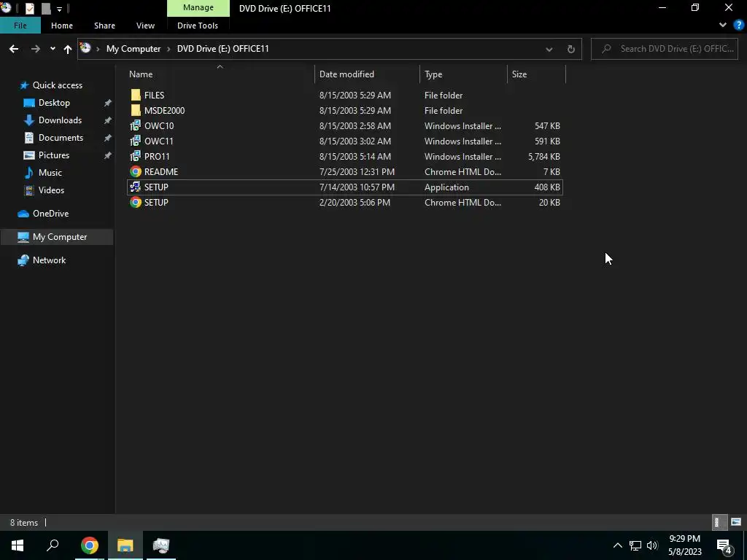Open Downloads in the navigation pane
Screen dimensions: 747x560
pyautogui.click(x=60, y=120)
